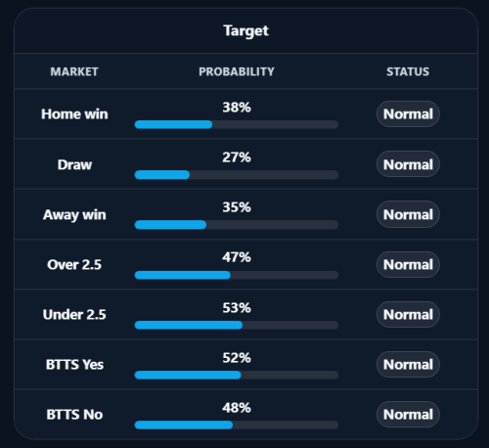Select the Normal badge in Away win row

(x=408, y=214)
